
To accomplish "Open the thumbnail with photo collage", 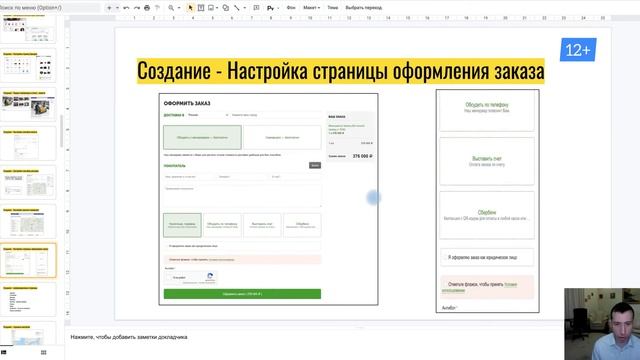I will [x=28, y=105].
